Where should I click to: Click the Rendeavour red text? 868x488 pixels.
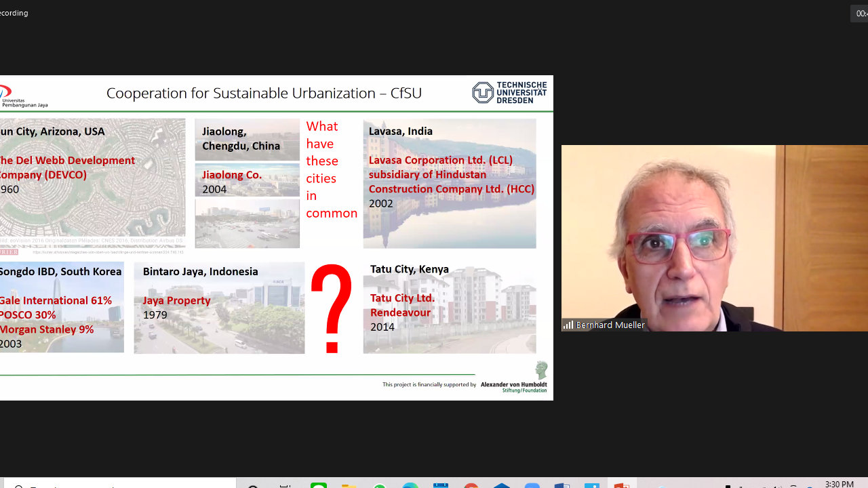pyautogui.click(x=400, y=312)
